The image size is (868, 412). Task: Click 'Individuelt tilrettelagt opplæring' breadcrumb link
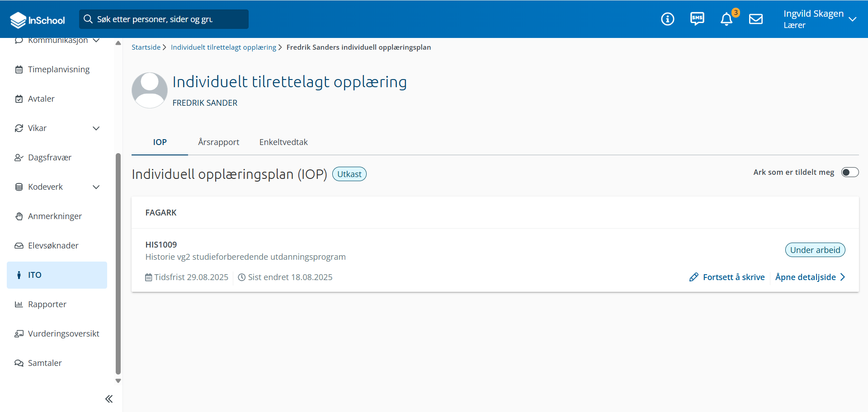(223, 47)
